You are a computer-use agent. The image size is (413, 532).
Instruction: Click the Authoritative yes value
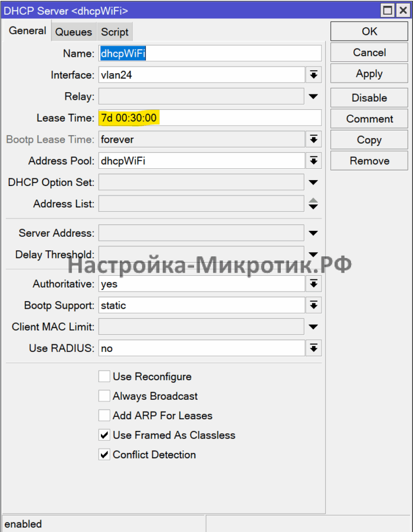coord(202,283)
